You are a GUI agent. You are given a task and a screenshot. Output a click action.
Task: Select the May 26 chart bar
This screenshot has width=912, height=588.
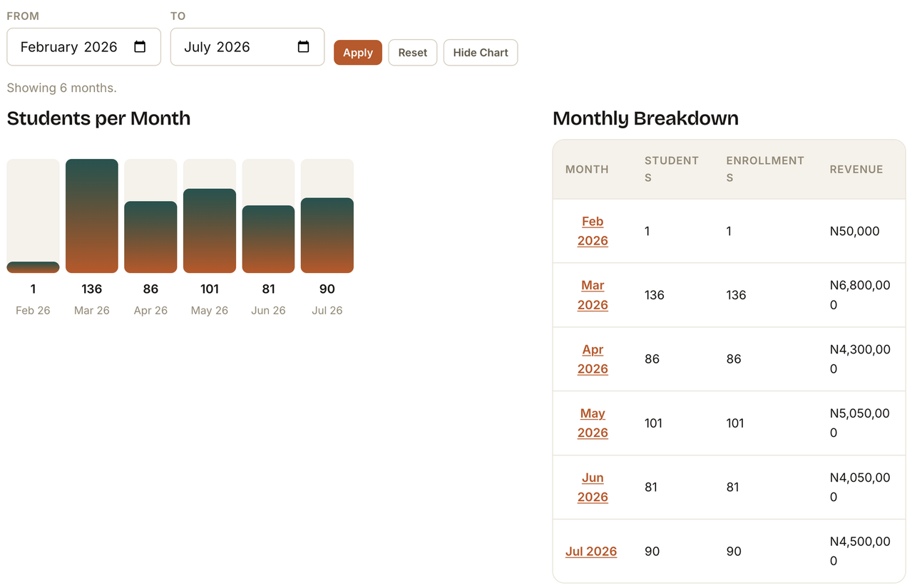pyautogui.click(x=210, y=231)
